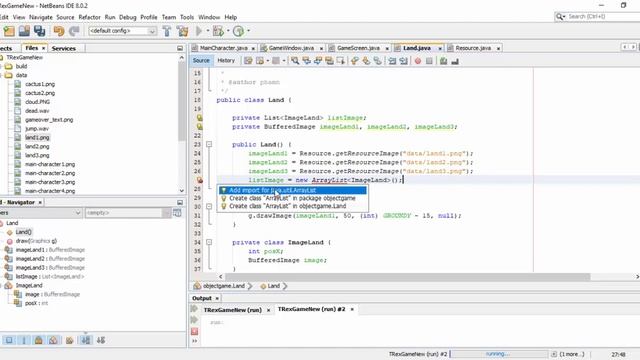This screenshot has height=360, width=640.
Task: Choose Create class ArrayList in objectgame.Land
Action: tap(292, 206)
